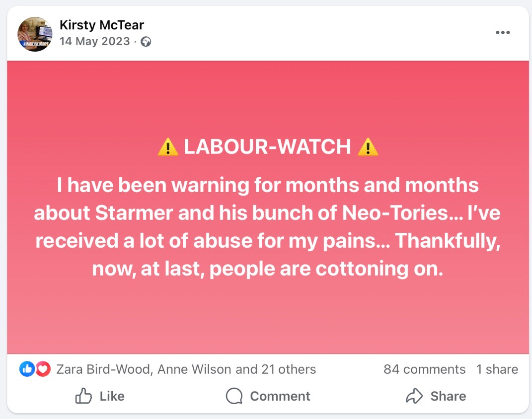
Task: Click the Like thumbs-up outline icon
Action: coord(83,396)
